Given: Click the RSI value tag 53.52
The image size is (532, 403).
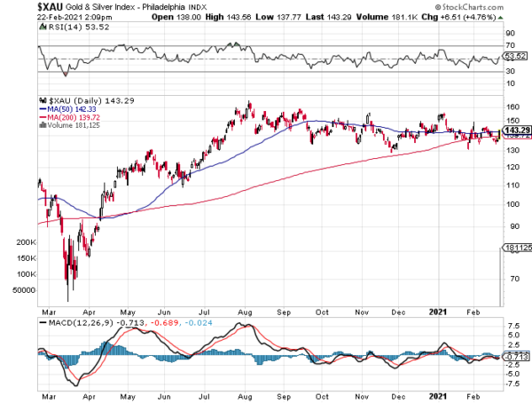Looking at the screenshot, I should coord(515,57).
